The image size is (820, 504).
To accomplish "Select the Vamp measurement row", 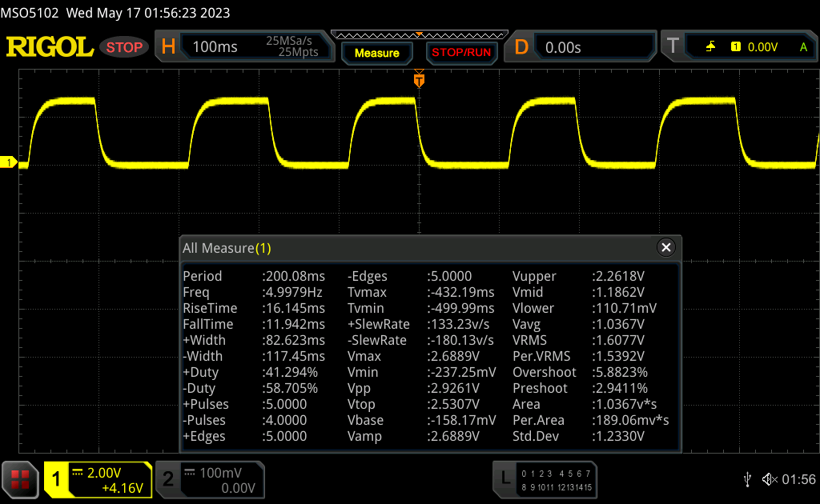I will click(414, 436).
